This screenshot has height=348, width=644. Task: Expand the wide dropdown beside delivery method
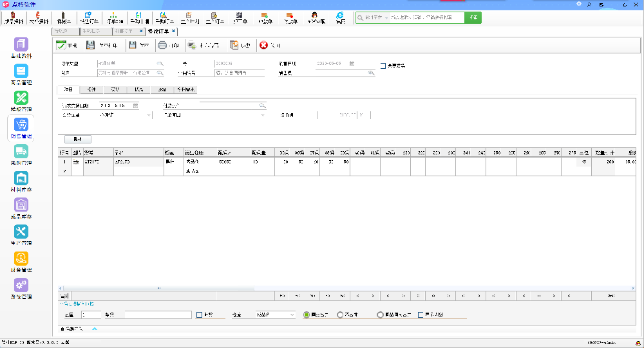[263, 115]
